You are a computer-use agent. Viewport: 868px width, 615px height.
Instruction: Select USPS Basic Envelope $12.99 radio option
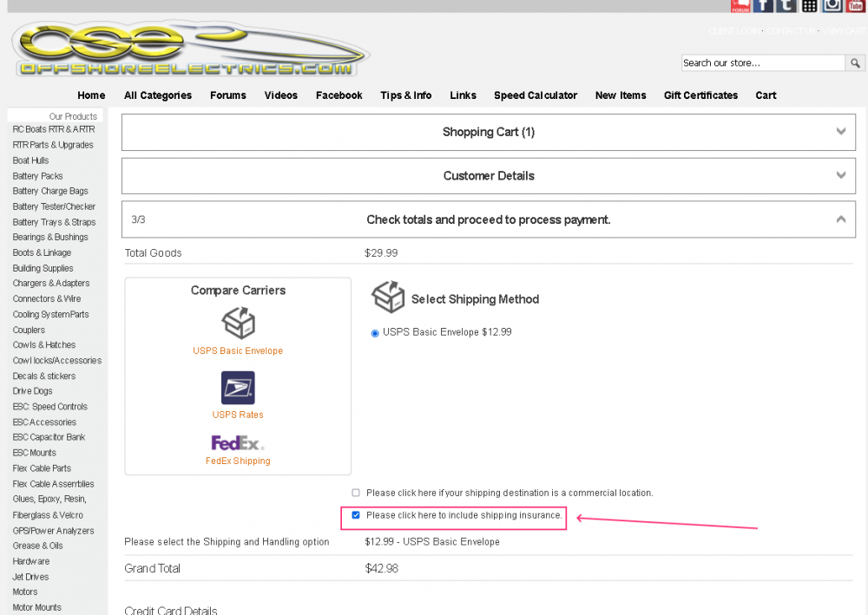[375, 333]
